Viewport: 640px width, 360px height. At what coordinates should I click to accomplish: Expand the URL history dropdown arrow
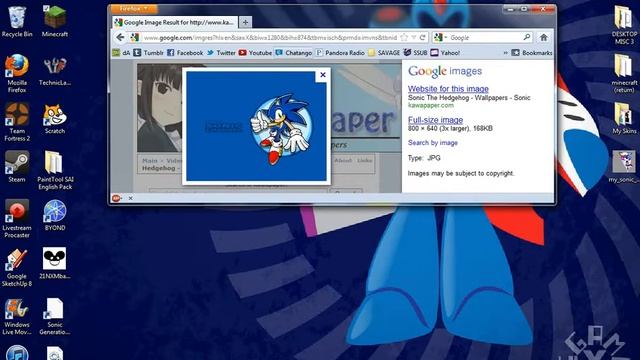[x=414, y=38]
